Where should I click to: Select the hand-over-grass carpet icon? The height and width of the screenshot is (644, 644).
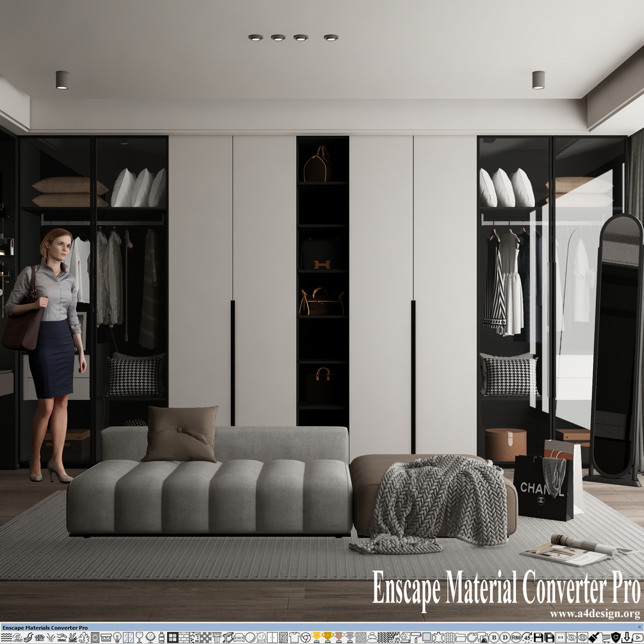click(x=62, y=638)
